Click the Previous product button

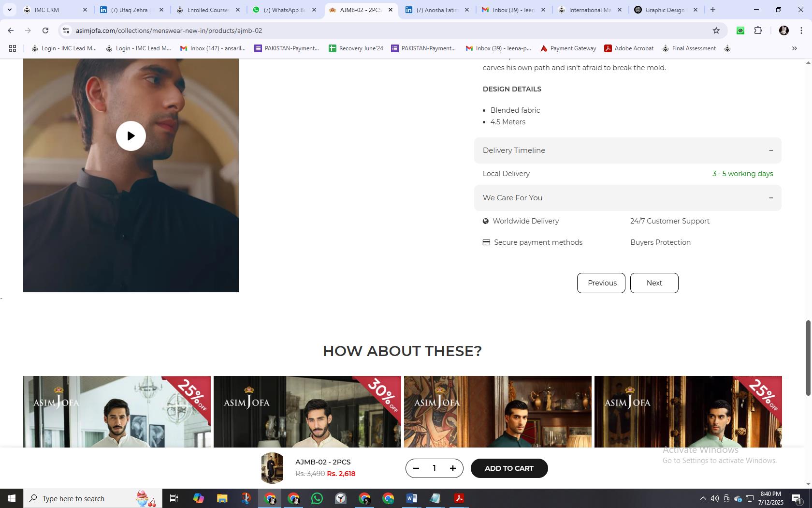(601, 283)
